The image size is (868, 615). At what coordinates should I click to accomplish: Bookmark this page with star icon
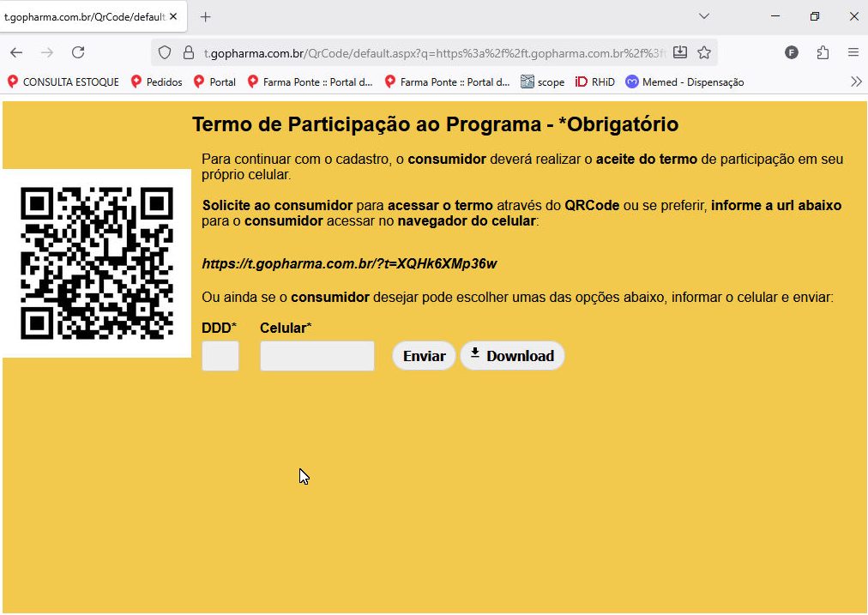(704, 52)
